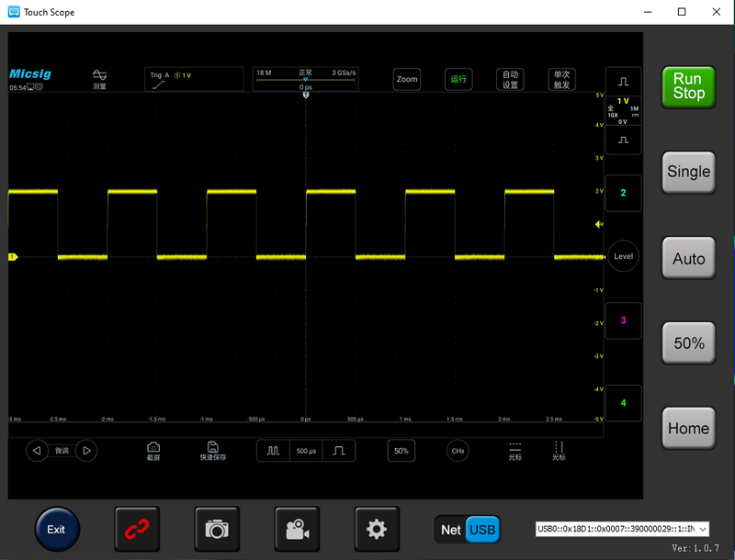The height and width of the screenshot is (560, 735).
Task: Maximize the Touch Scope window
Action: (x=682, y=12)
